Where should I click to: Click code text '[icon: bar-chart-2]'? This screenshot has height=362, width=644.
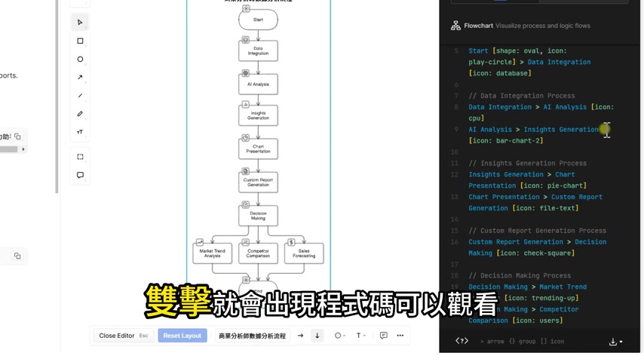point(506,140)
